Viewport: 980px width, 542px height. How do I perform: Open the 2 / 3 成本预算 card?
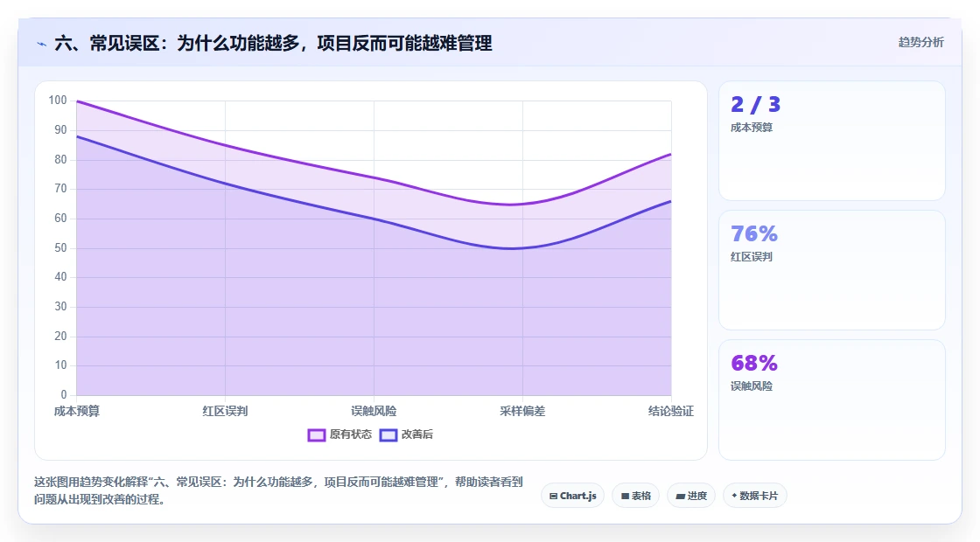click(x=832, y=141)
